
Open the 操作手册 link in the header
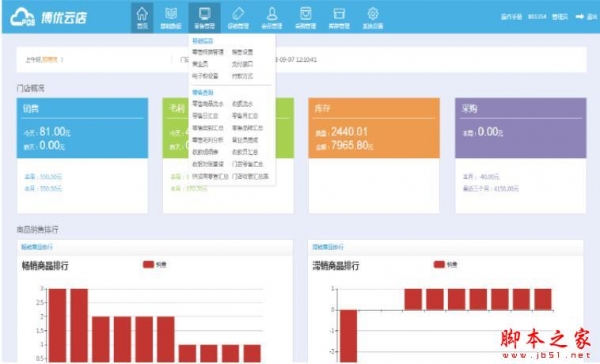point(512,16)
